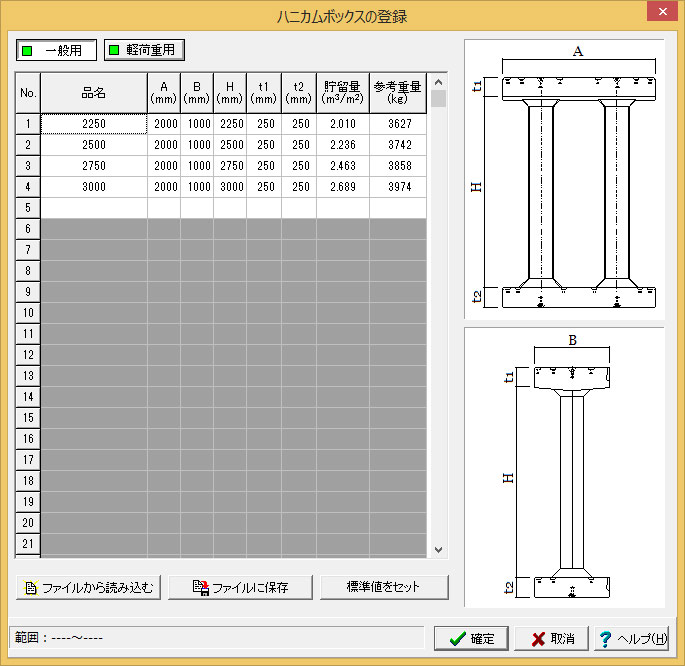The height and width of the screenshot is (666, 685).
Task: Open help with ヘルプ(H) button
Action: (x=632, y=639)
